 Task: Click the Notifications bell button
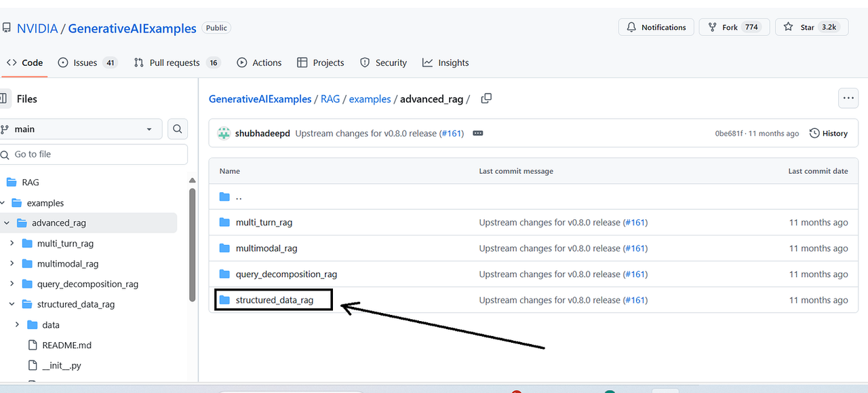(x=656, y=27)
